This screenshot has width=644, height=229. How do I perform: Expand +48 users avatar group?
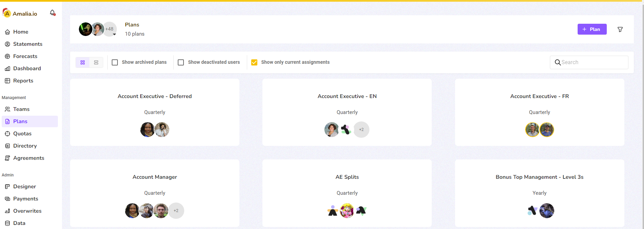pyautogui.click(x=109, y=29)
